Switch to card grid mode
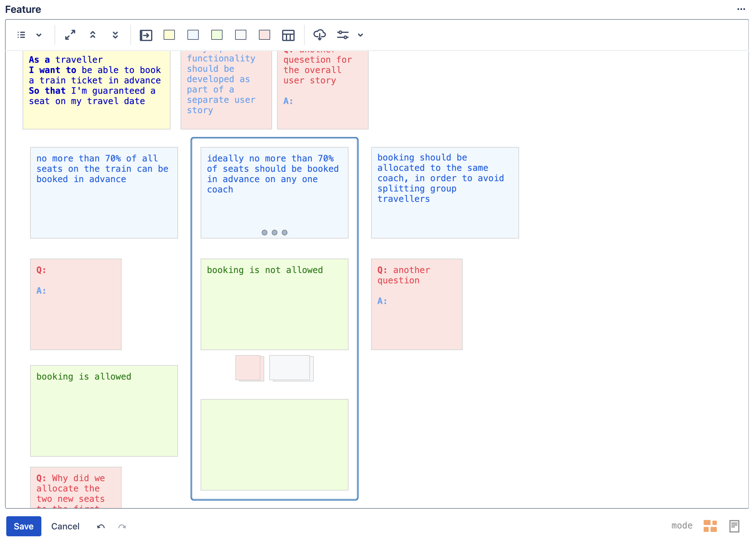Viewport: 756px width, 541px height. (x=710, y=526)
